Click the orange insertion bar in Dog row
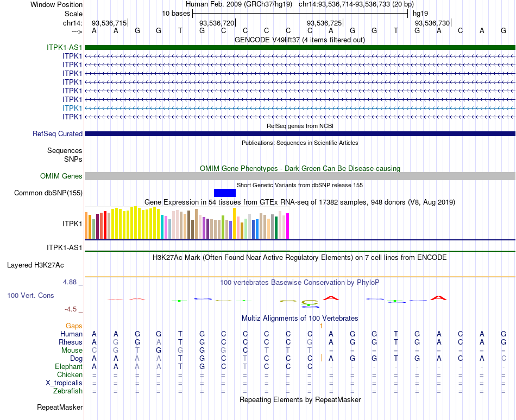The height and width of the screenshot is (420, 516). pyautogui.click(x=322, y=358)
